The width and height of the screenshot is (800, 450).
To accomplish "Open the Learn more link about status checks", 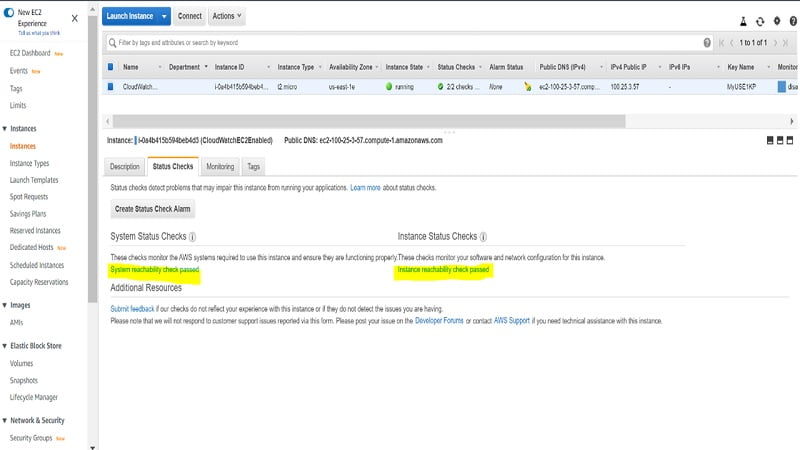I will pyautogui.click(x=365, y=188).
